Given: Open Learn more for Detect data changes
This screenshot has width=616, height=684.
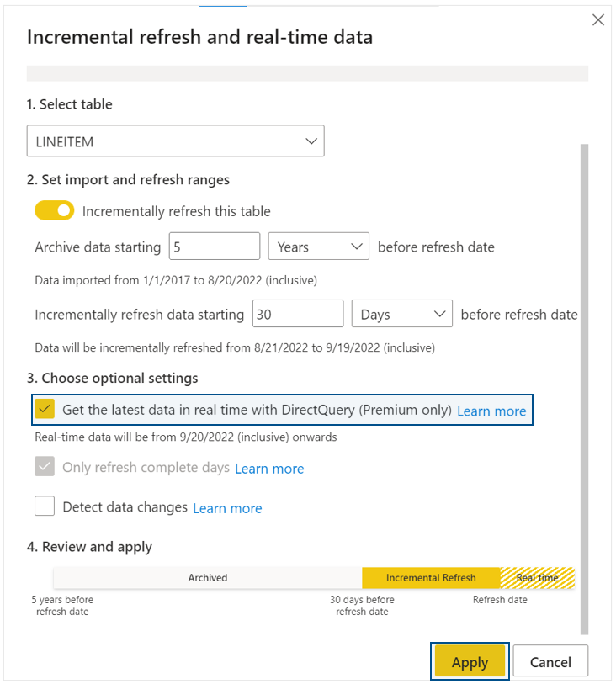Looking at the screenshot, I should tap(227, 508).
